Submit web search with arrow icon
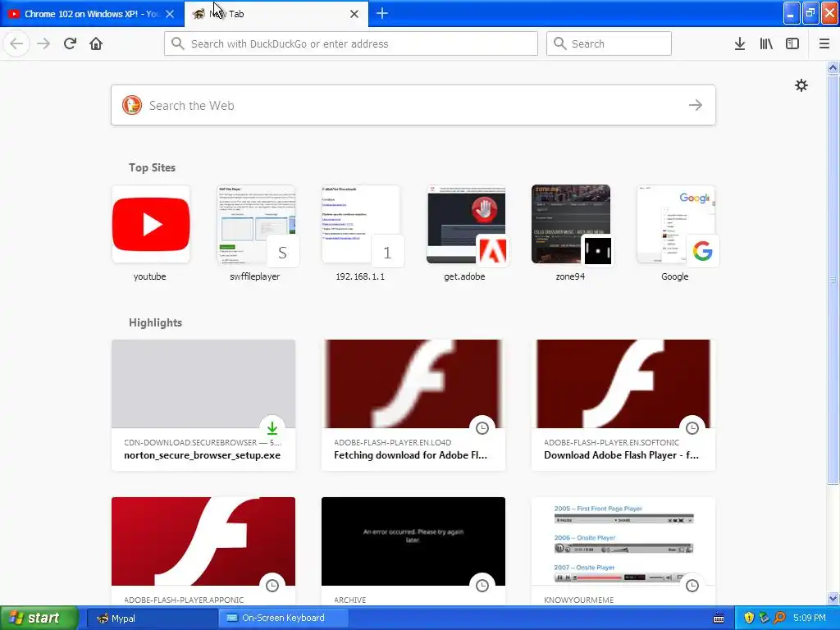Viewport: 840px width, 630px height. [696, 105]
